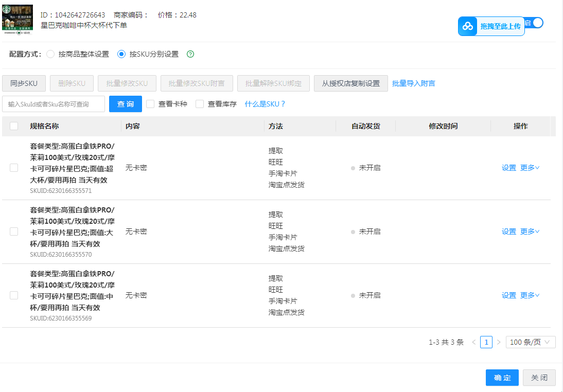Expand 更多 dropdown for the first SKU row

[530, 168]
